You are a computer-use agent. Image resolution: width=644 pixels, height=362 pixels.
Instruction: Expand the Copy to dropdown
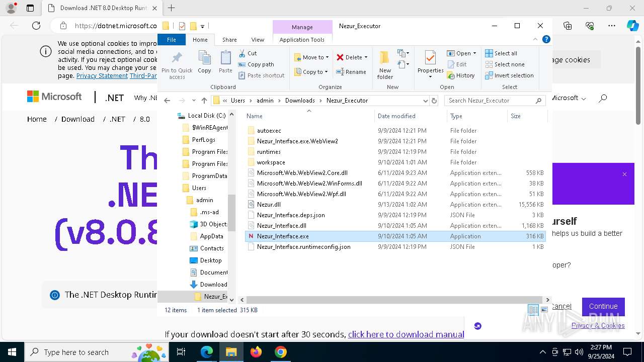[x=326, y=72]
